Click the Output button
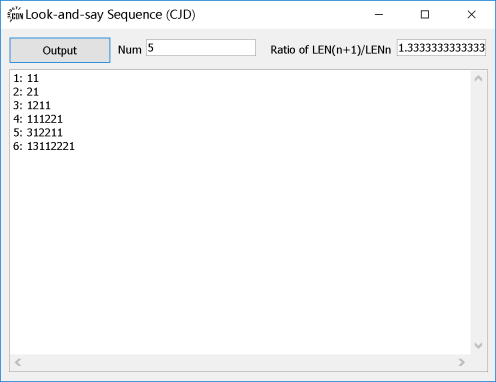Image resolution: width=496 pixels, height=382 pixels. pos(60,50)
